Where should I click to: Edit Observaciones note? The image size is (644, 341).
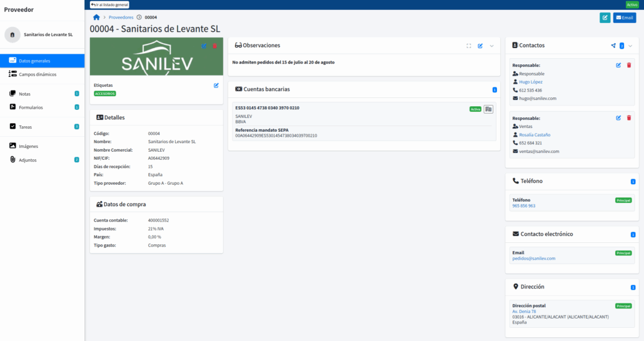(480, 46)
